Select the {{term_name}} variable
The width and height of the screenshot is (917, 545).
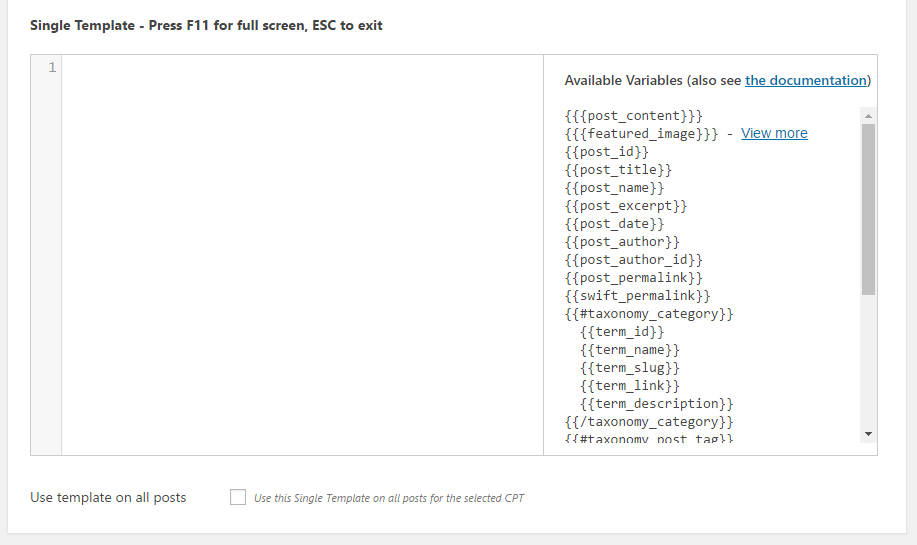pos(630,350)
